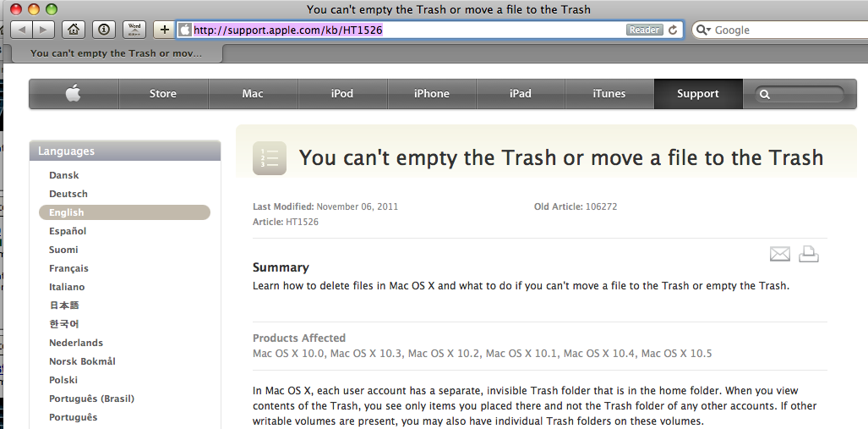The height and width of the screenshot is (429, 868).
Task: Open the iPhone section
Action: [432, 94]
